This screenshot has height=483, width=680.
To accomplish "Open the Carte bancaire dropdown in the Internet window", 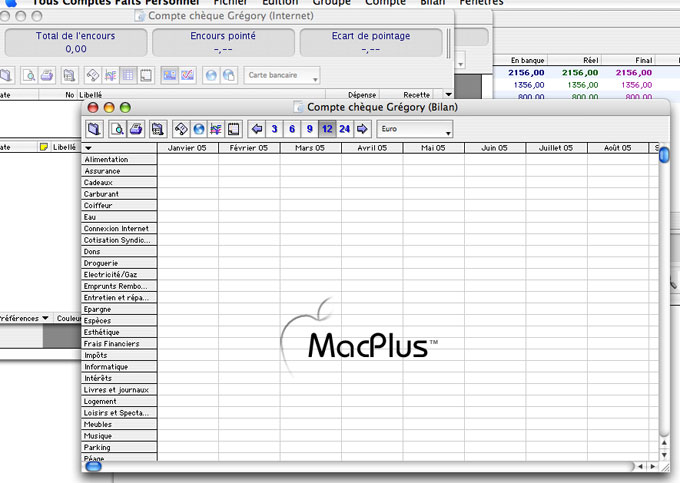I will pyautogui.click(x=282, y=75).
